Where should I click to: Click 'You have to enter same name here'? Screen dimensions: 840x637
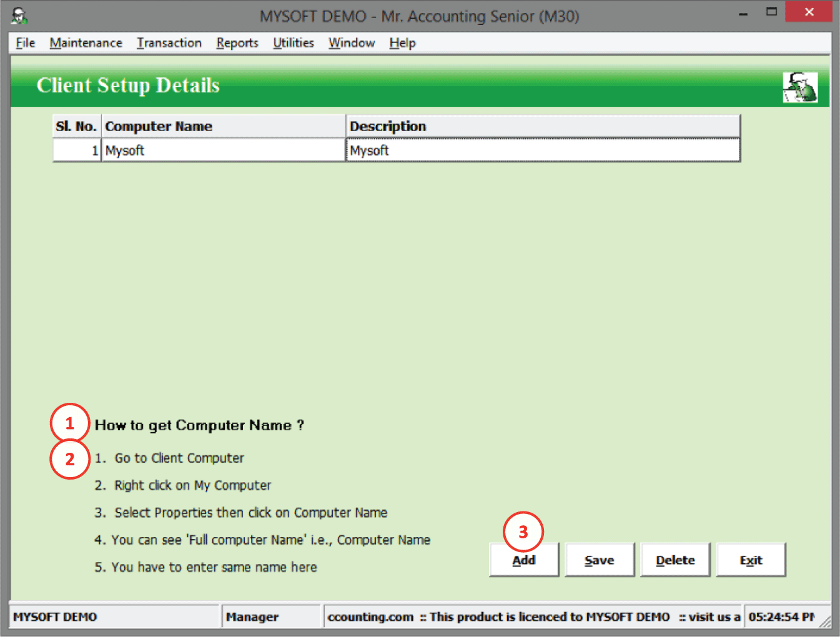[205, 567]
